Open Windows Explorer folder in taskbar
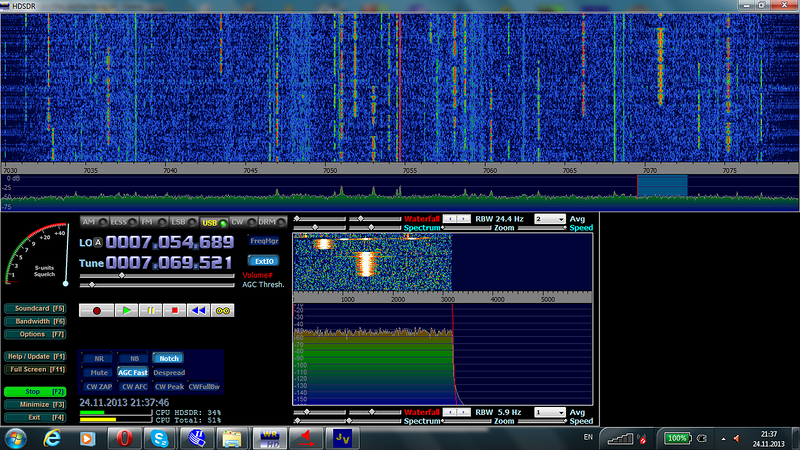800x450 pixels. click(232, 438)
